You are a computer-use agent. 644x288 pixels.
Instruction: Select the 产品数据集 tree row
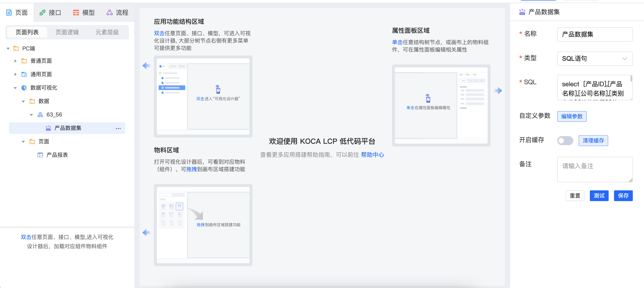[x=67, y=128]
